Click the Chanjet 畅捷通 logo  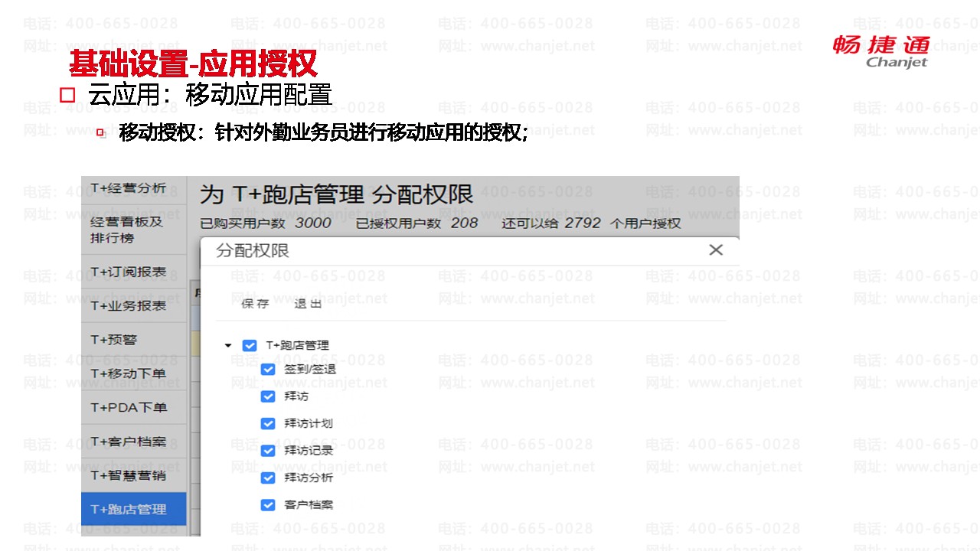coord(881,51)
